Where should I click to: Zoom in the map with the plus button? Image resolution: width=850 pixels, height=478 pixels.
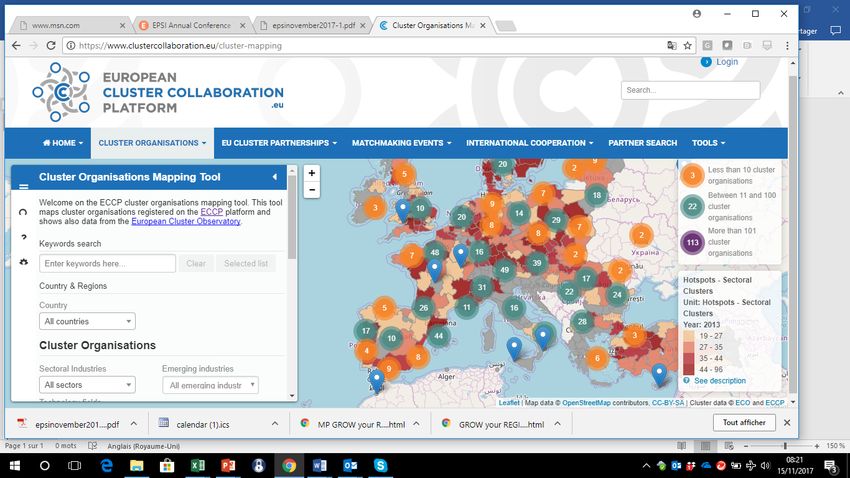tap(312, 173)
